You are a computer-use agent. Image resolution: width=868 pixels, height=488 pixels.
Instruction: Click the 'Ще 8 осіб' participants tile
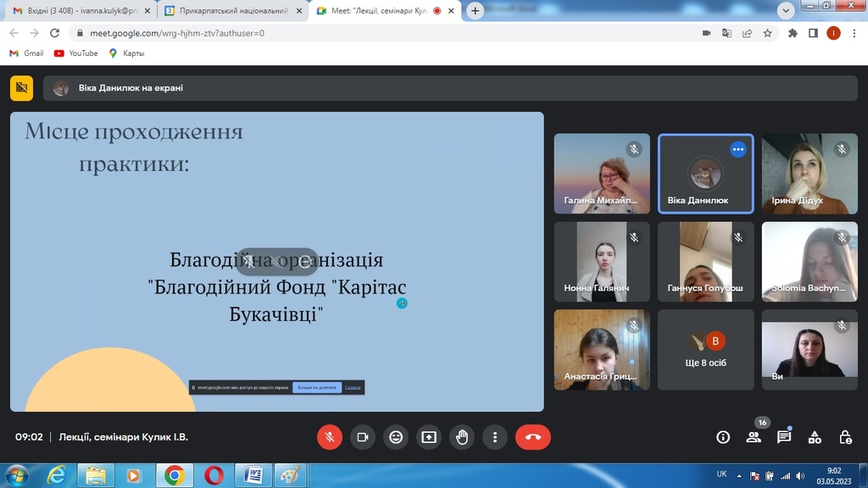(x=705, y=349)
